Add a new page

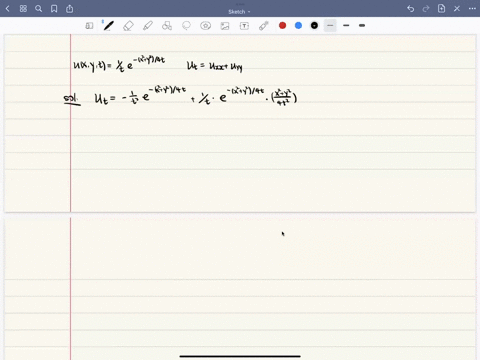[441, 9]
